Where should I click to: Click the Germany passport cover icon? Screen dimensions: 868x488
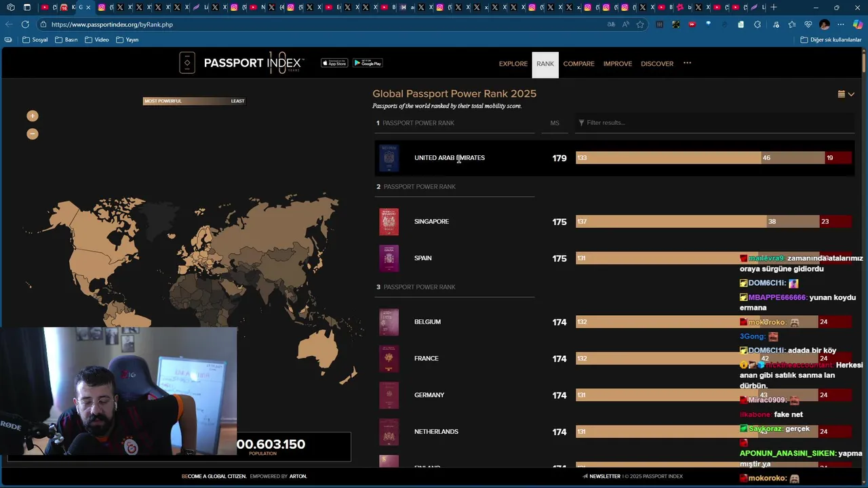(x=389, y=395)
